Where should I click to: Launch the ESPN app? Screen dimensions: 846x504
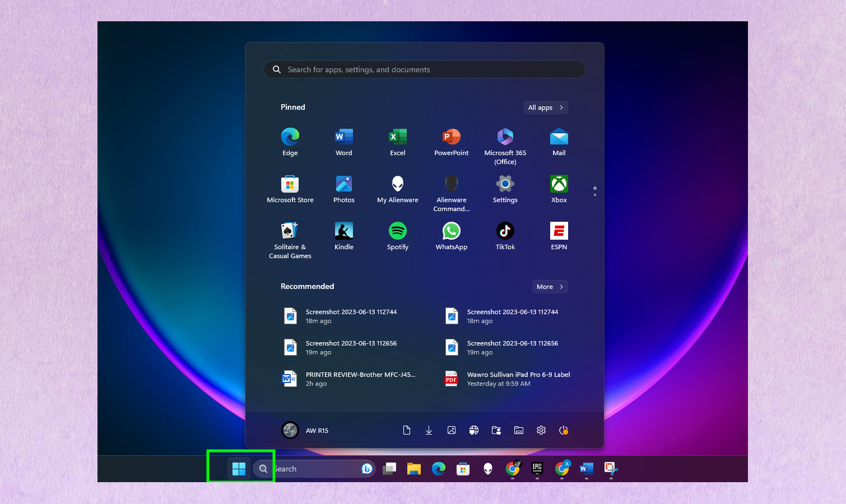(559, 236)
